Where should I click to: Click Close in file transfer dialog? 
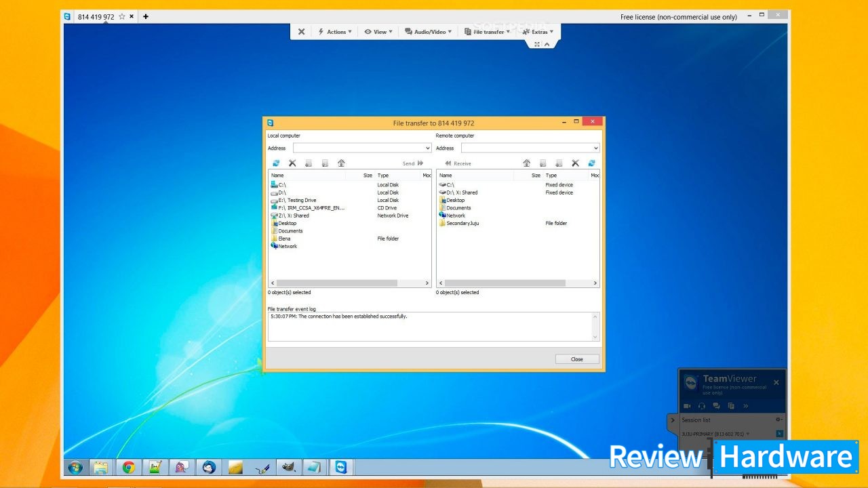(x=577, y=359)
